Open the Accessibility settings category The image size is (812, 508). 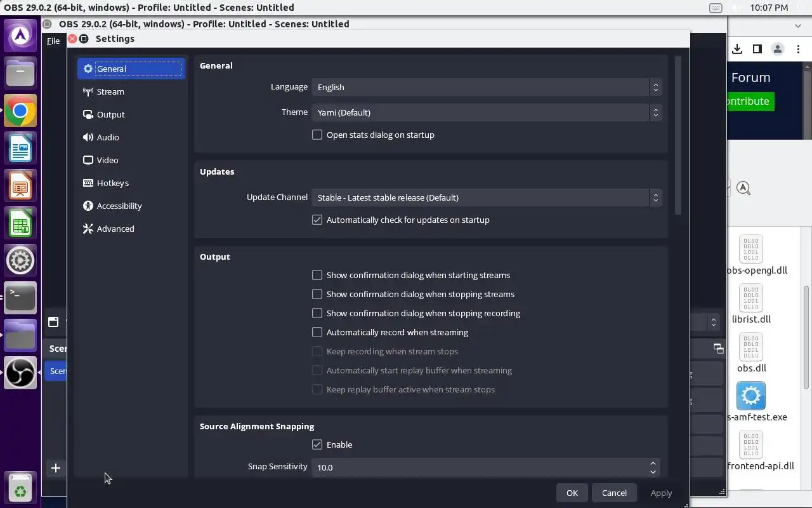click(131, 206)
